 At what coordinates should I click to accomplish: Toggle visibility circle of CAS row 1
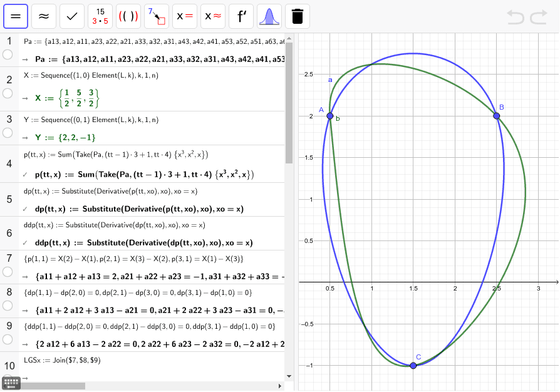pyautogui.click(x=6, y=56)
